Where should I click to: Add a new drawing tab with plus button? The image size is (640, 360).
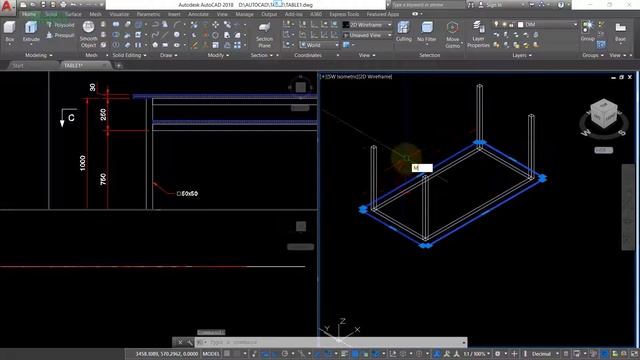(x=119, y=66)
